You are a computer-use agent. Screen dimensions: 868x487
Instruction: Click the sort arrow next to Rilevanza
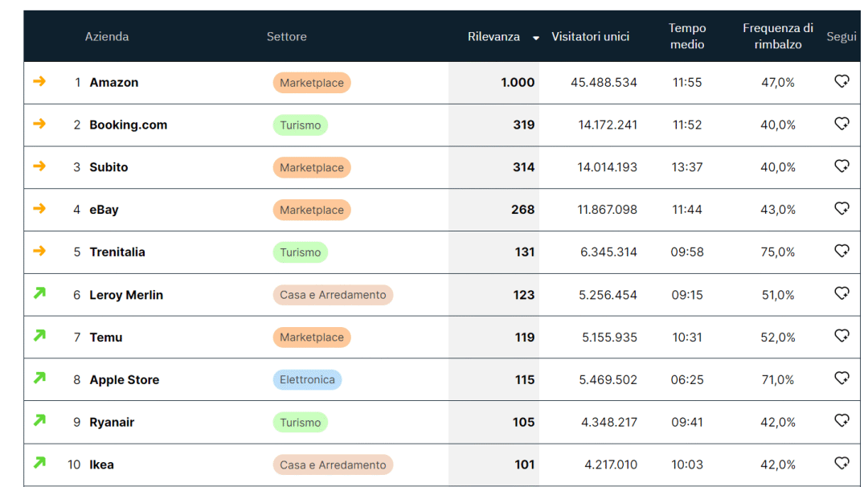pyautogui.click(x=536, y=38)
